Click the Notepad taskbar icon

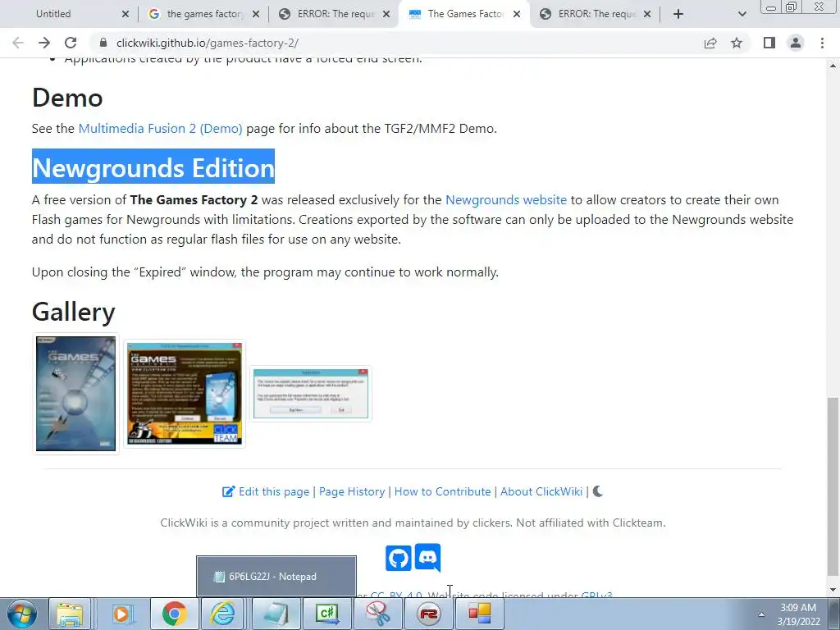pyautogui.click(x=276, y=614)
